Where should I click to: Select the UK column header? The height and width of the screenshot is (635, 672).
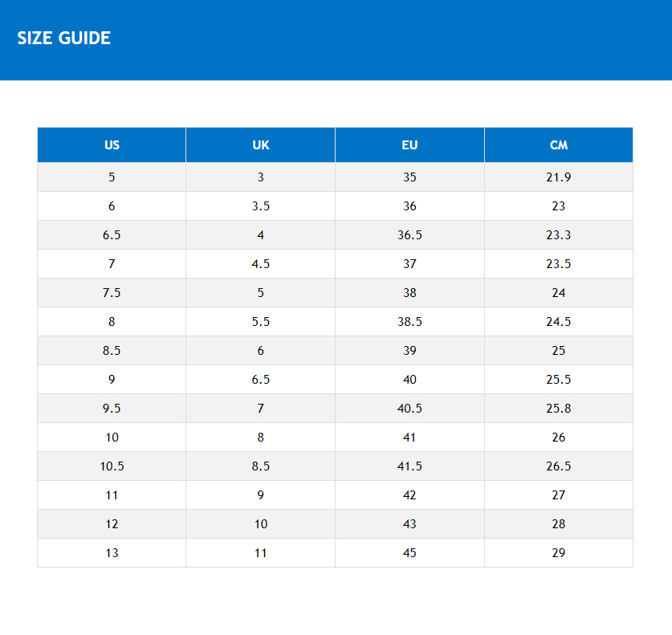[261, 145]
